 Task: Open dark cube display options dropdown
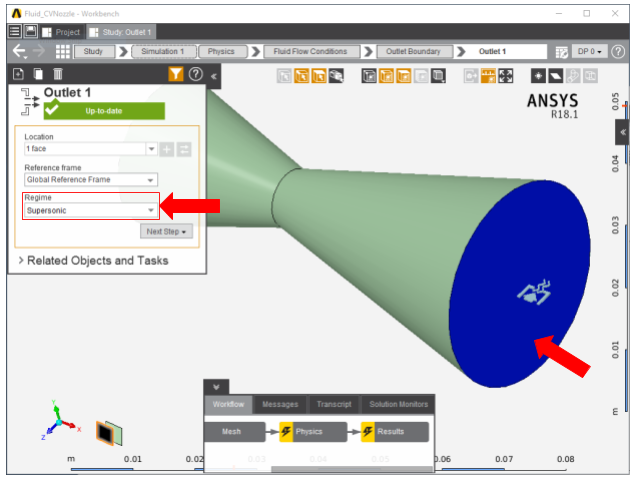click(438, 76)
